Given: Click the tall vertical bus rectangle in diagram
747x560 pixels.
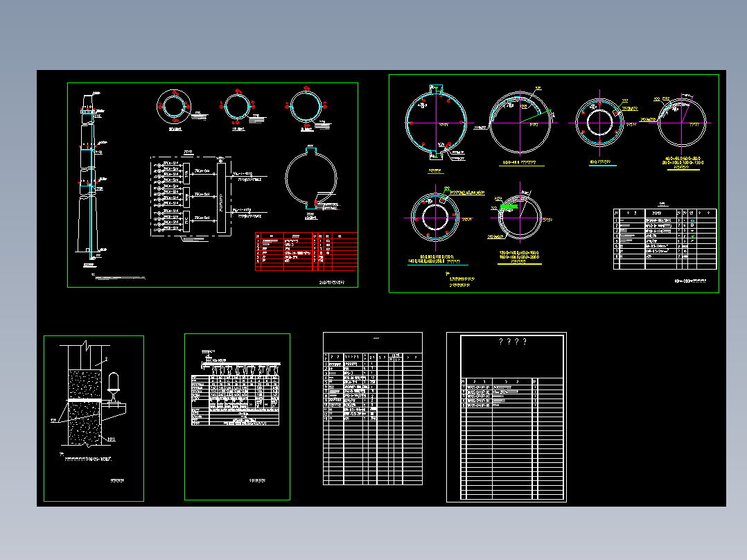Looking at the screenshot, I should tap(221, 198).
